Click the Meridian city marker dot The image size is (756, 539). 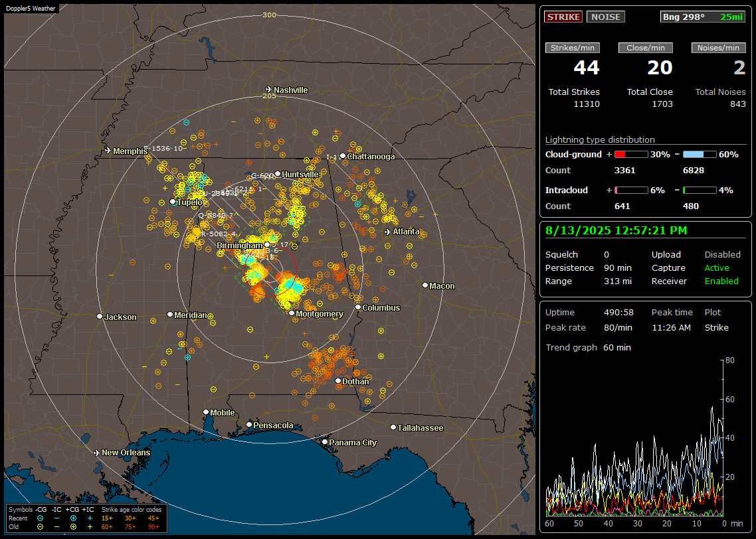[170, 315]
